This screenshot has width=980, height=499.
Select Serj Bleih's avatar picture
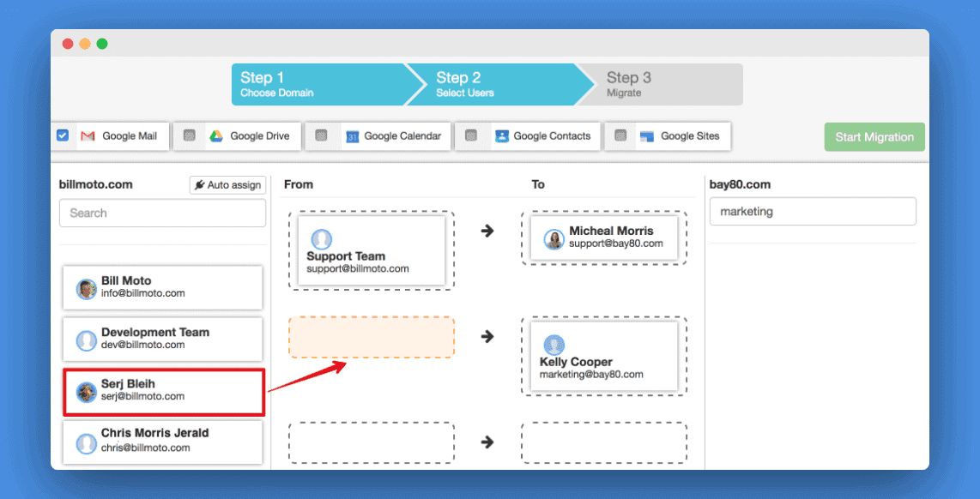85,391
